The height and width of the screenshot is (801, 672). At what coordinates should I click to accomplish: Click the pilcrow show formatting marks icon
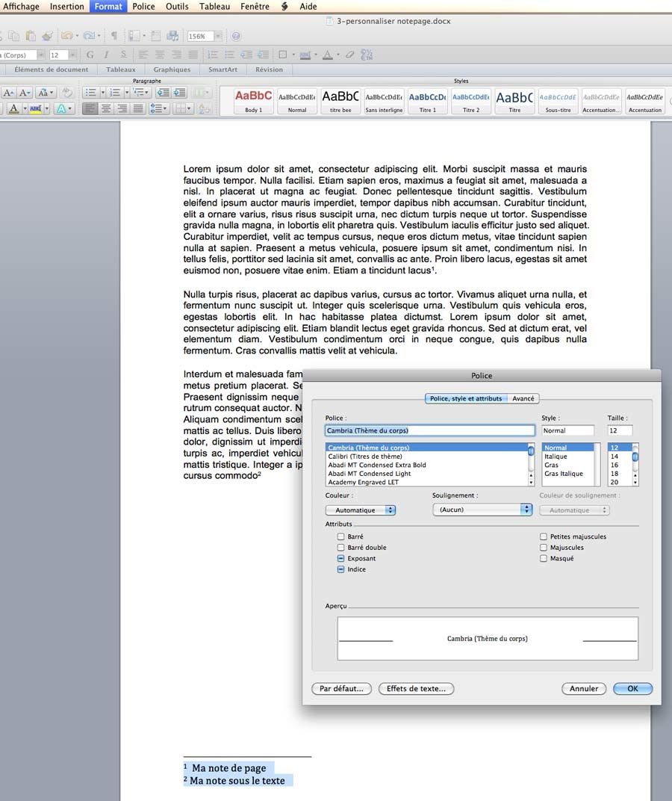(113, 36)
